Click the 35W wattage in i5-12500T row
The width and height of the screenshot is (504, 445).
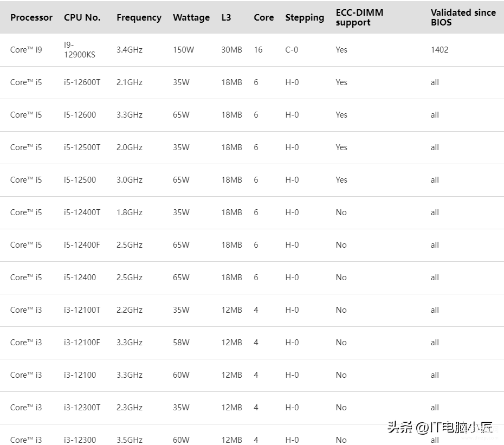point(181,147)
